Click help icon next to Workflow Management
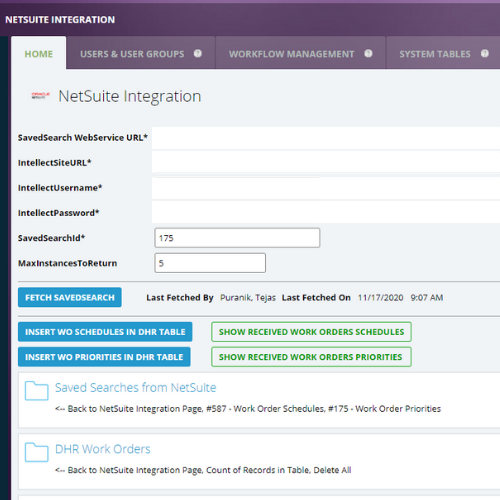The image size is (500, 500). (368, 53)
